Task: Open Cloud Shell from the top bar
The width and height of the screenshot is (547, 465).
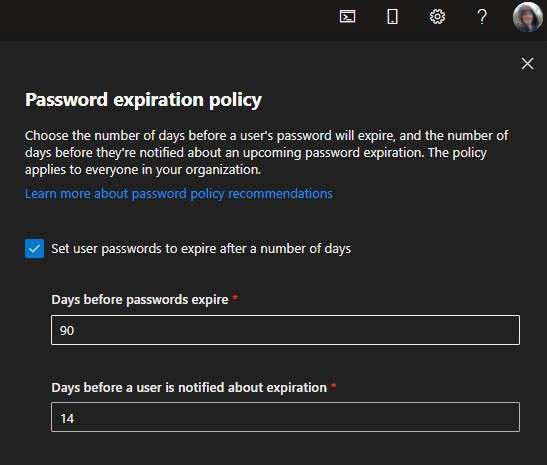Action: (347, 16)
